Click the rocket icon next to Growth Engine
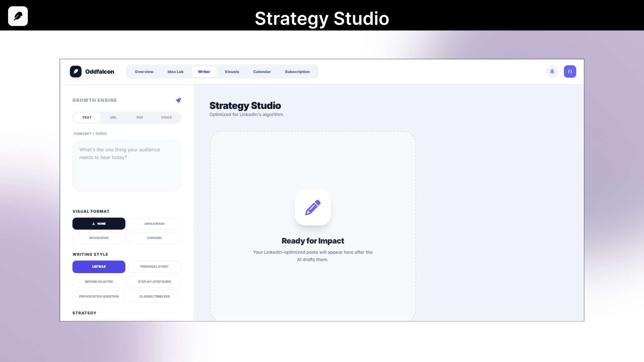This screenshot has height=362, width=644. 179,100
